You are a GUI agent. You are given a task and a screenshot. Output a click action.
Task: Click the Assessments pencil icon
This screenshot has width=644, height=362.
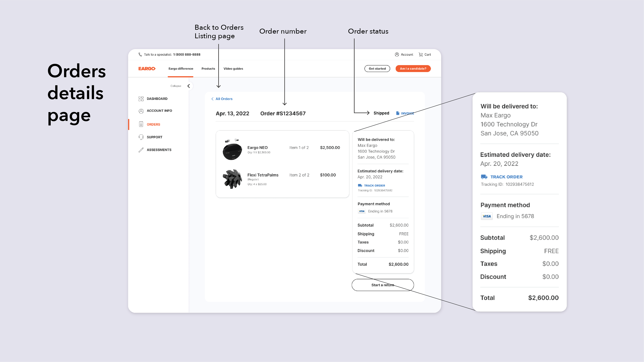coord(141,150)
